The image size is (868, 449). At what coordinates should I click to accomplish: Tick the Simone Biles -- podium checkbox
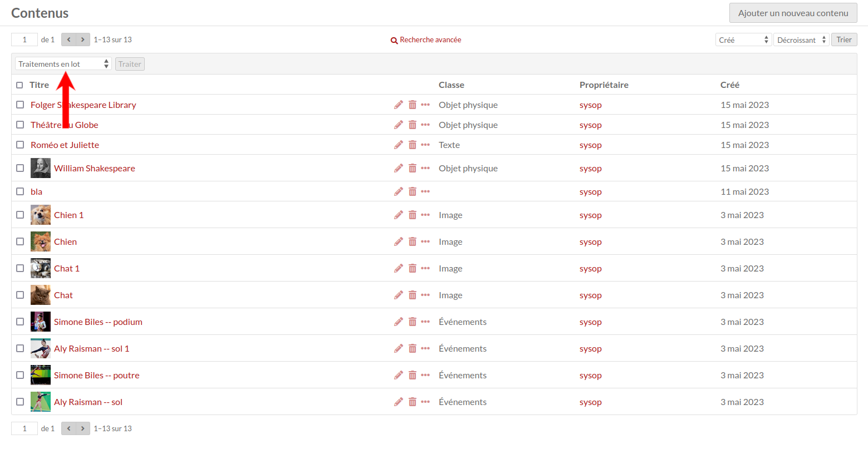click(20, 322)
